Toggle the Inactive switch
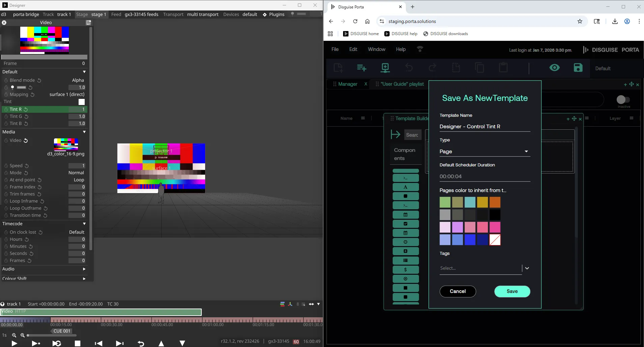This screenshot has height=347, width=644. tap(623, 100)
